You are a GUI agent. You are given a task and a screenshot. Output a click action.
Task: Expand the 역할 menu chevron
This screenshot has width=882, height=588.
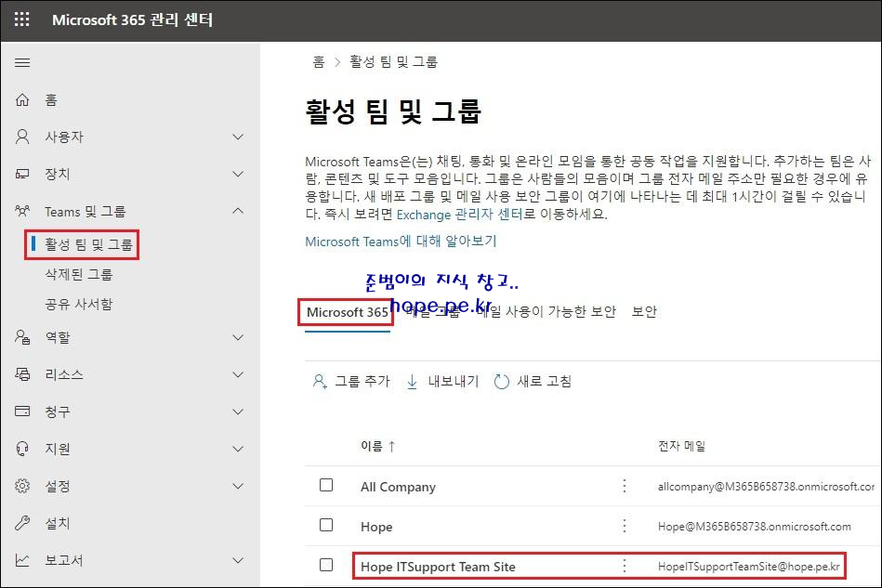238,337
